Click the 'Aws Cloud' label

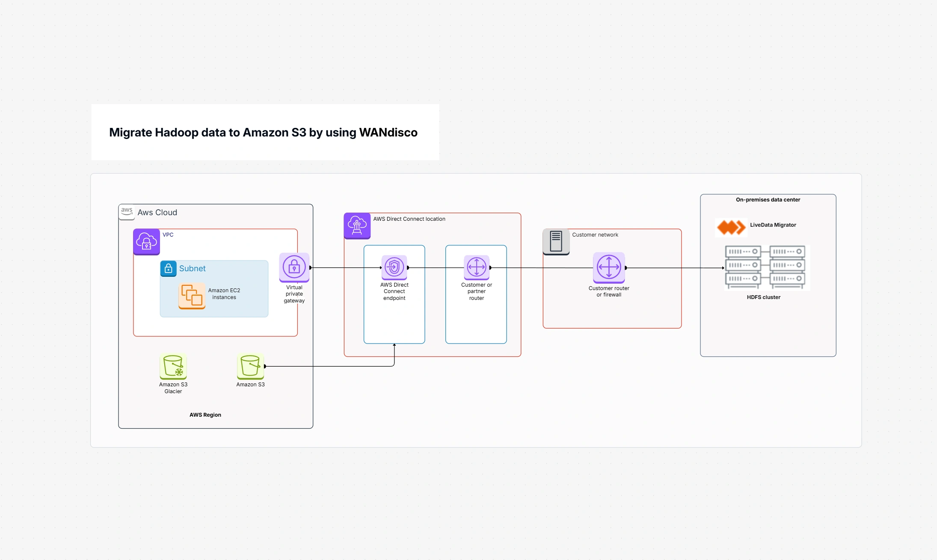pyautogui.click(x=157, y=213)
